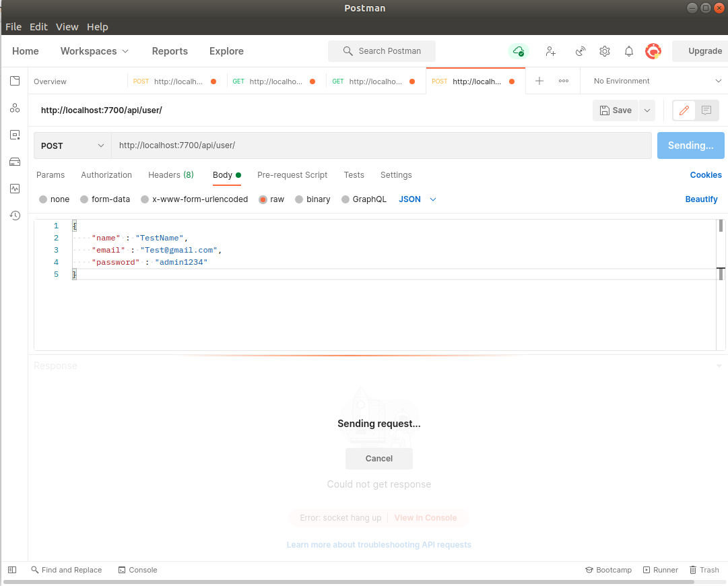Click the request URL input field

381,145
